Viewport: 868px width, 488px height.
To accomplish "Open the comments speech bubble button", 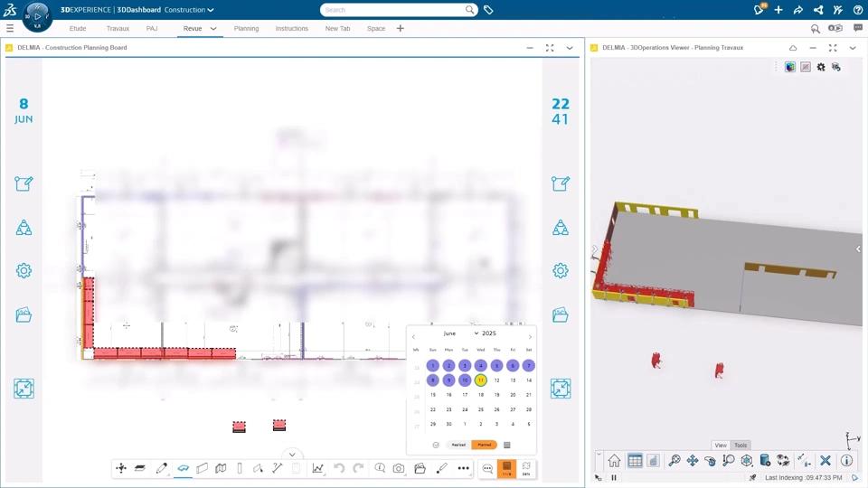I will tap(487, 469).
